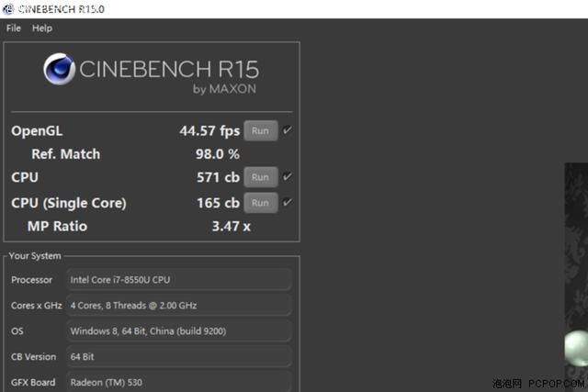
Task: Click the OpenGL 44.57 fps score
Action: tap(209, 131)
